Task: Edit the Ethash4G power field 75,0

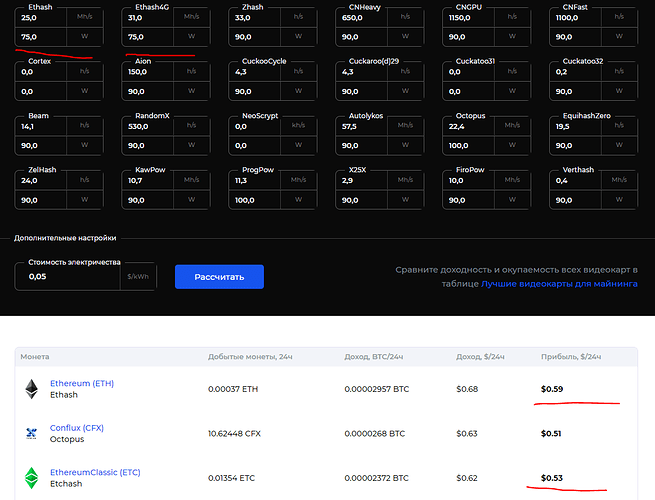Action: click(148, 37)
